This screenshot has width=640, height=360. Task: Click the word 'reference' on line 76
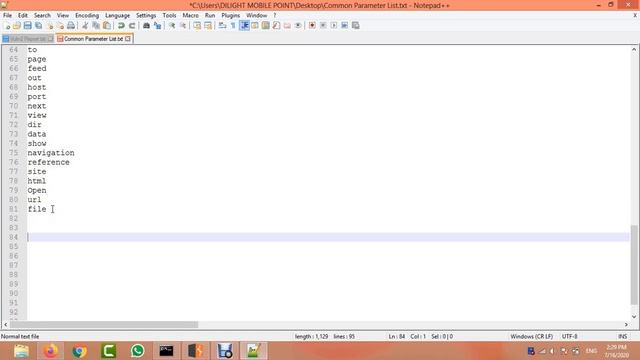point(49,162)
